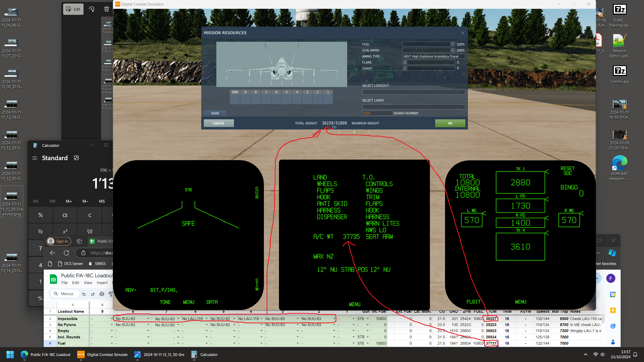Click the Board Number input field

pyautogui.click(x=377, y=113)
